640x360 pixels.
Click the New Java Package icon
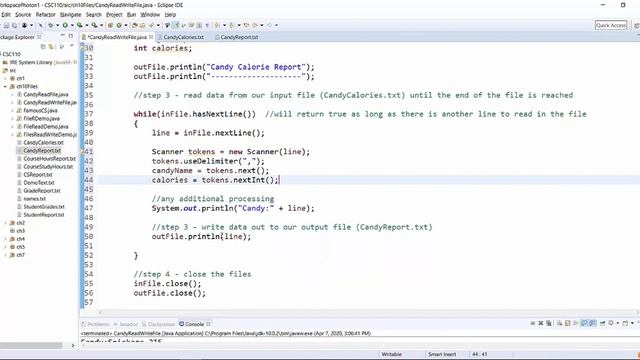coord(109,25)
